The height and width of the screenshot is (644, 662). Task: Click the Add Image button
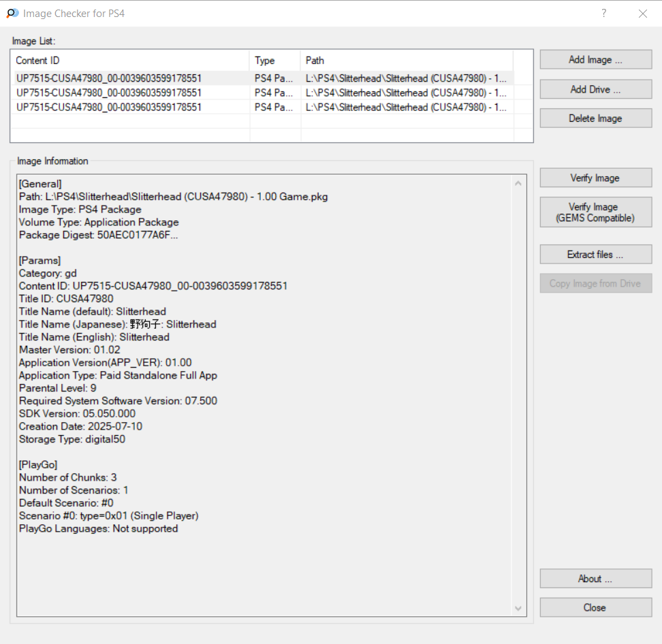596,59
